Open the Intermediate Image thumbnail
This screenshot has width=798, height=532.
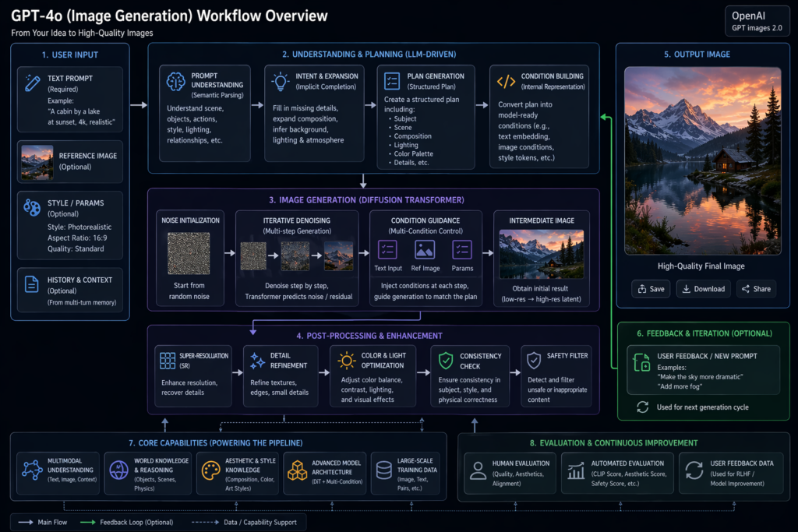pos(541,255)
